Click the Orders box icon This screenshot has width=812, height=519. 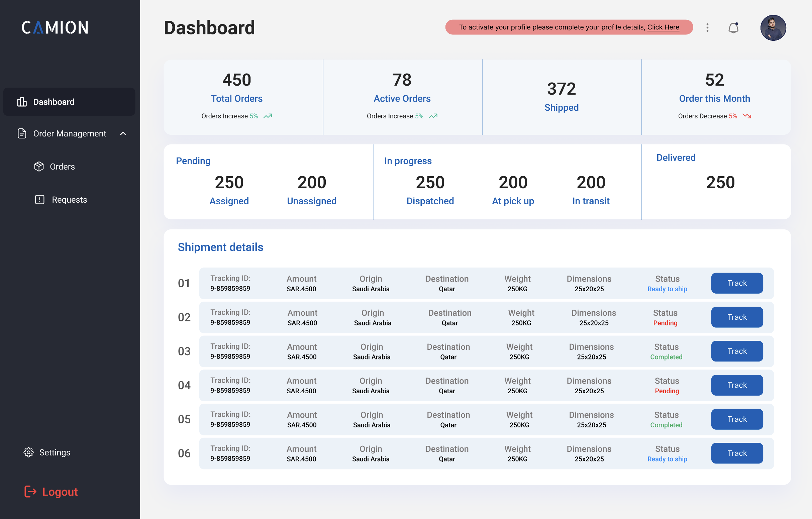39,167
